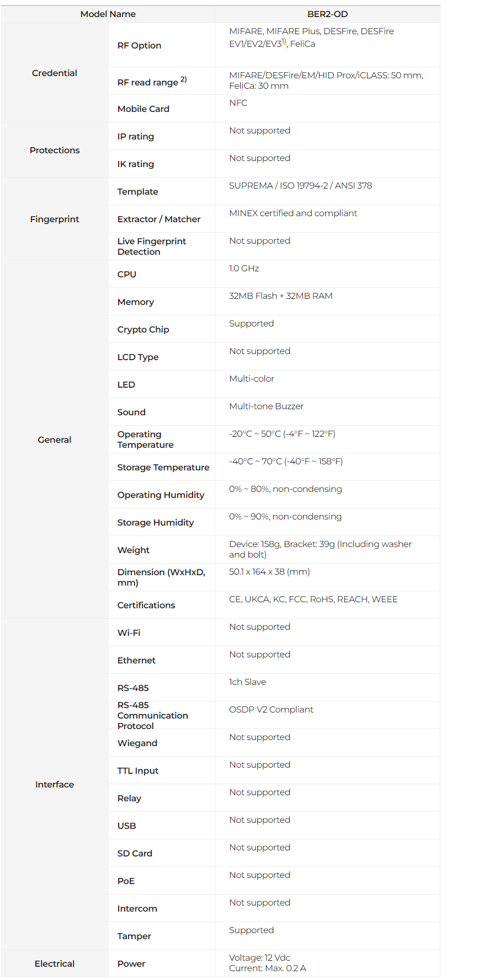The image size is (484, 980).
Task: Select the NFC value for Mobile Card
Action: tap(238, 103)
